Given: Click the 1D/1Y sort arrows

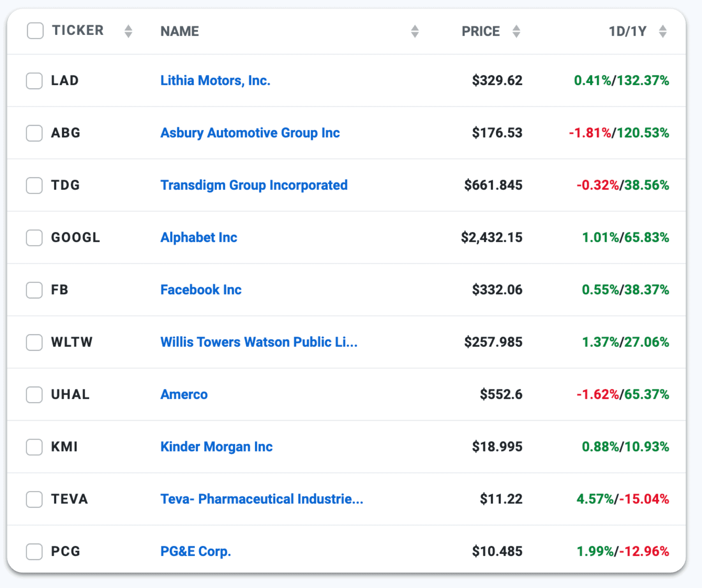Looking at the screenshot, I should pos(663,31).
